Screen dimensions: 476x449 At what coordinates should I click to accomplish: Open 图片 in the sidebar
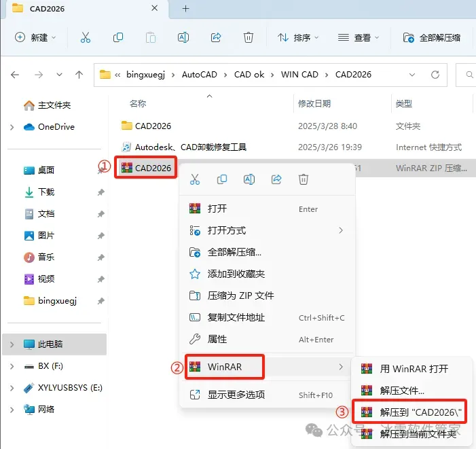[39, 236]
